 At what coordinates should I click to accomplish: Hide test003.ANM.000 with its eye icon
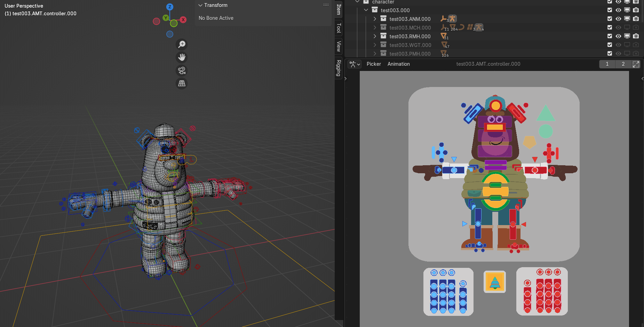click(618, 19)
